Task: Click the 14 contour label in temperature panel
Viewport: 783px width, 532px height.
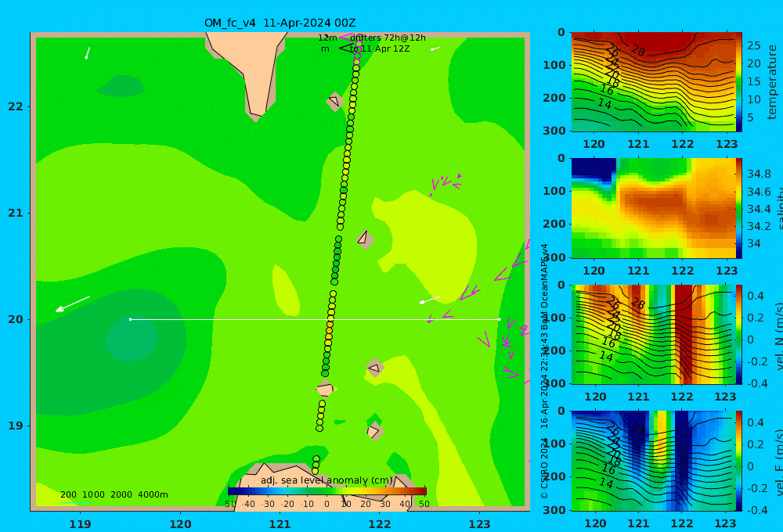Action: tap(604, 103)
